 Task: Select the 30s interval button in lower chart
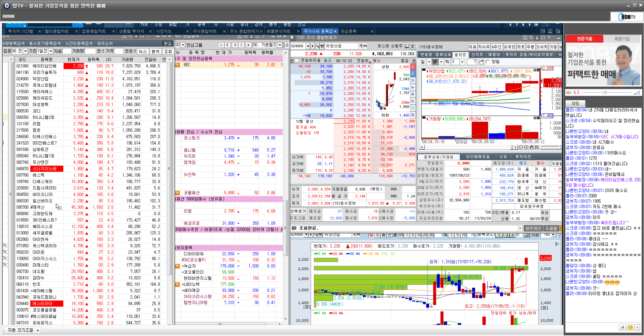tap(401, 235)
